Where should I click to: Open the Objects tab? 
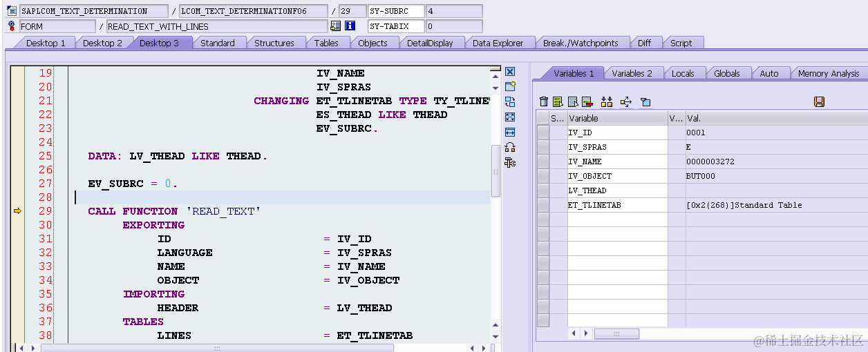[372, 43]
